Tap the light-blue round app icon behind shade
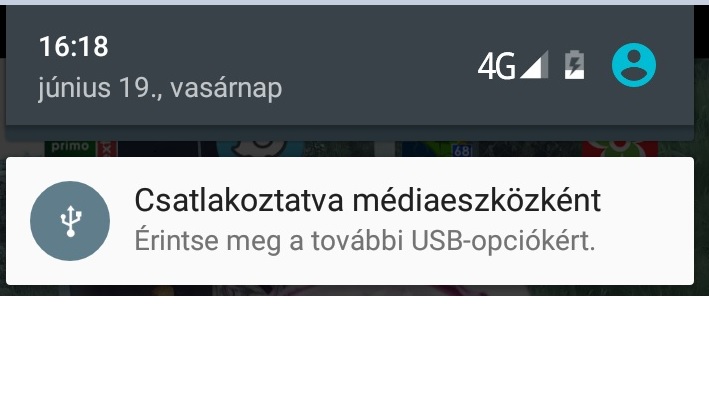 [x=260, y=148]
